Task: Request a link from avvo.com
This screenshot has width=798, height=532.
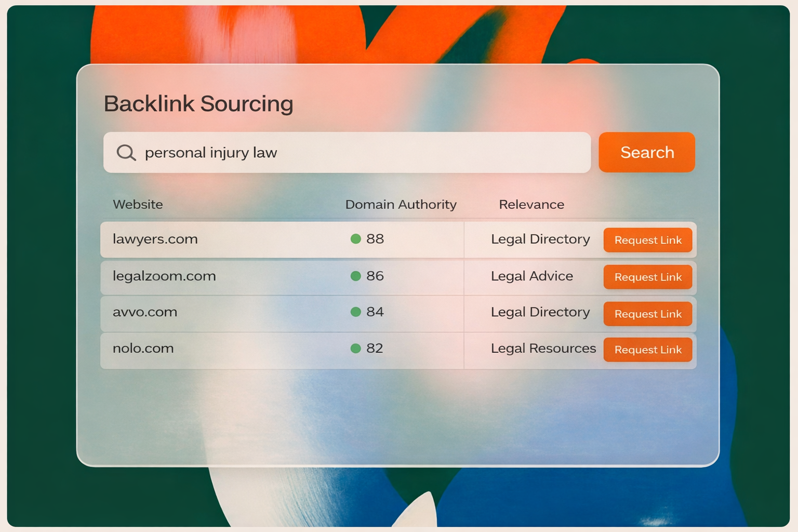Action: pyautogui.click(x=648, y=314)
